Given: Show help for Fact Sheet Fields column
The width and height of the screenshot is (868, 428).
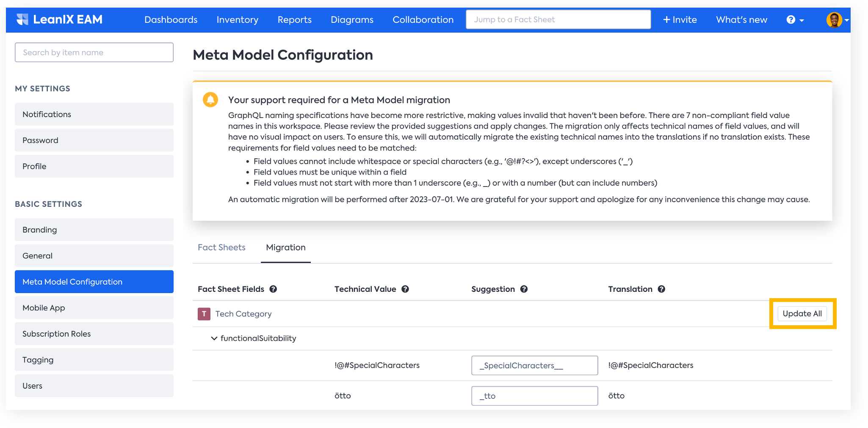Looking at the screenshot, I should 273,289.
